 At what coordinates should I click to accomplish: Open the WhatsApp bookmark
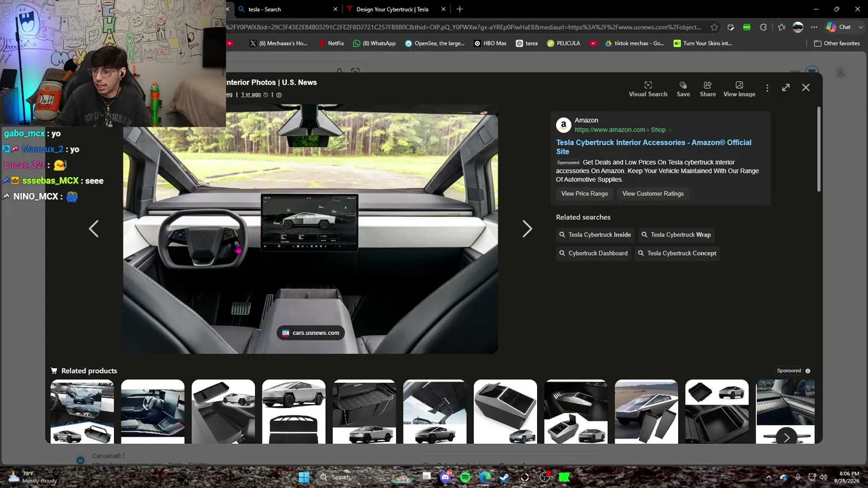(374, 43)
